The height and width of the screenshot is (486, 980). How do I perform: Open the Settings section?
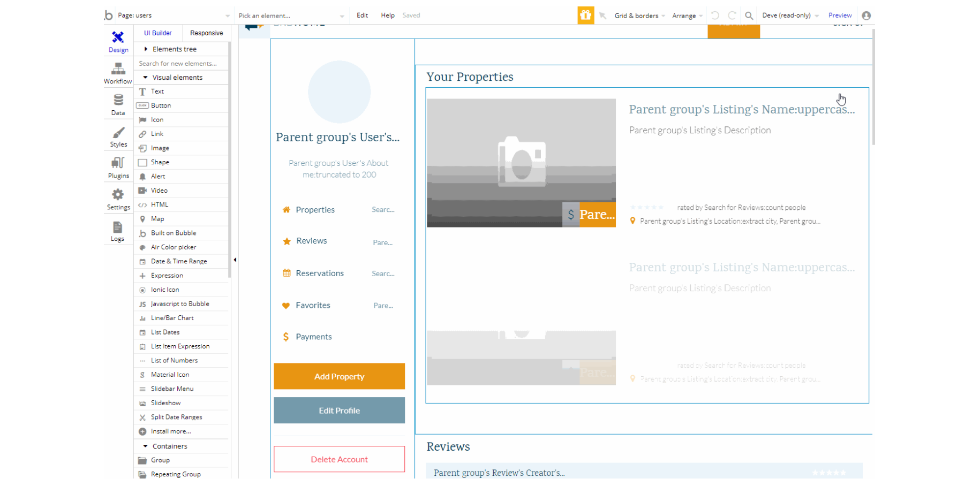click(x=118, y=199)
